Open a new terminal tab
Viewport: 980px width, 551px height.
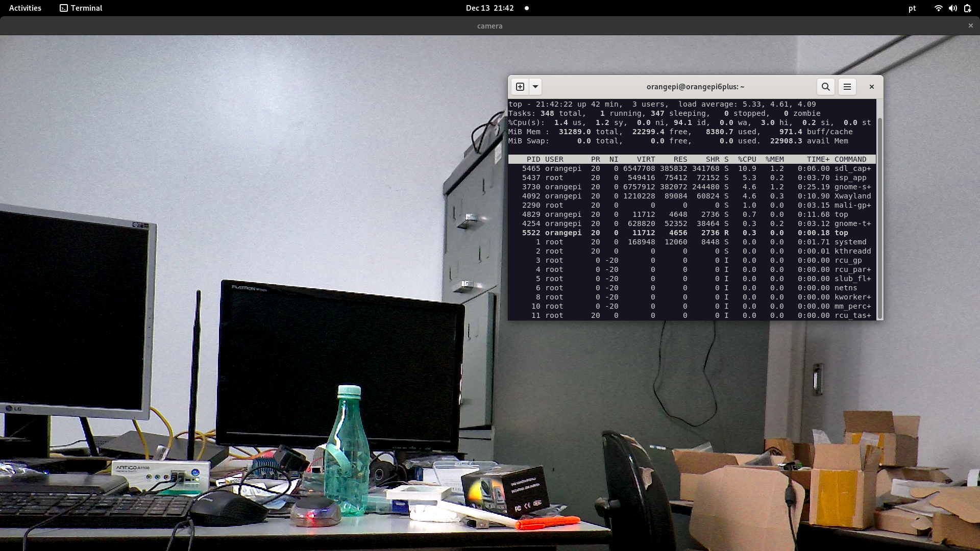[520, 87]
